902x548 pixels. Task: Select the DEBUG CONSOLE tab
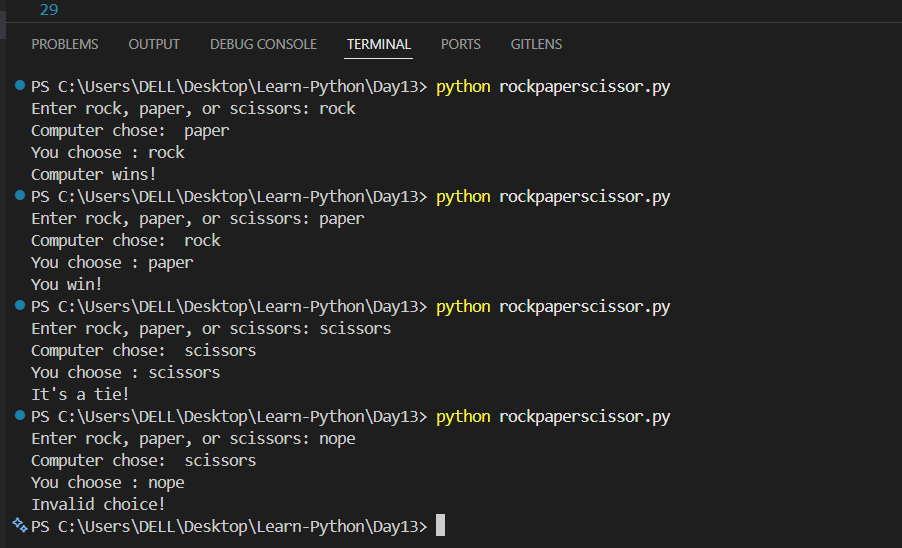pos(263,44)
